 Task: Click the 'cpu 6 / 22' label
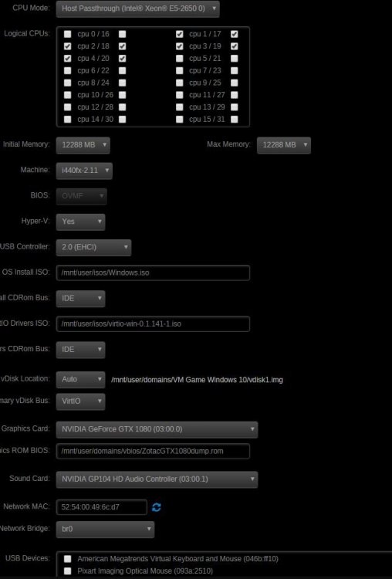pos(93,70)
